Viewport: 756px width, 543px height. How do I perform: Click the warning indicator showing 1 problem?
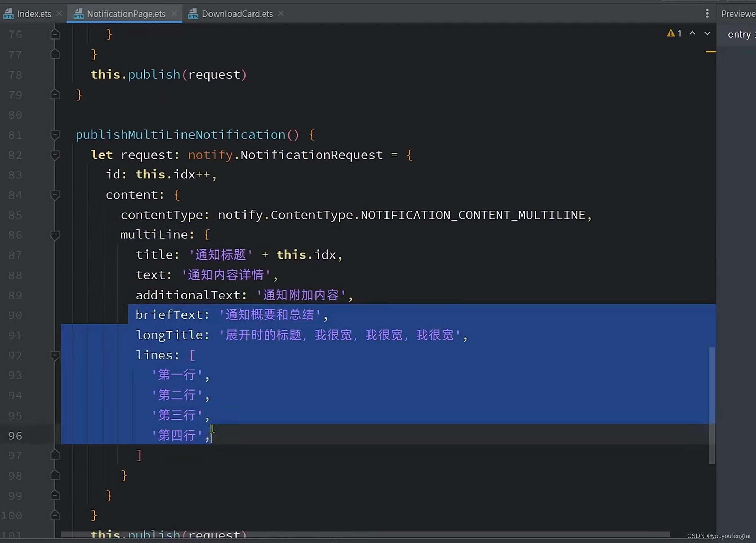(x=674, y=33)
